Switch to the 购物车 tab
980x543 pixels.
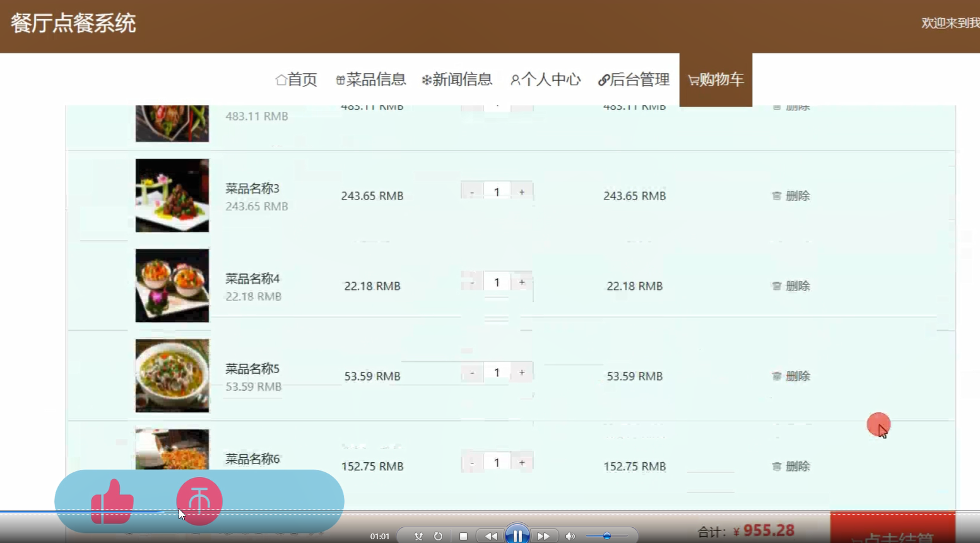[716, 80]
